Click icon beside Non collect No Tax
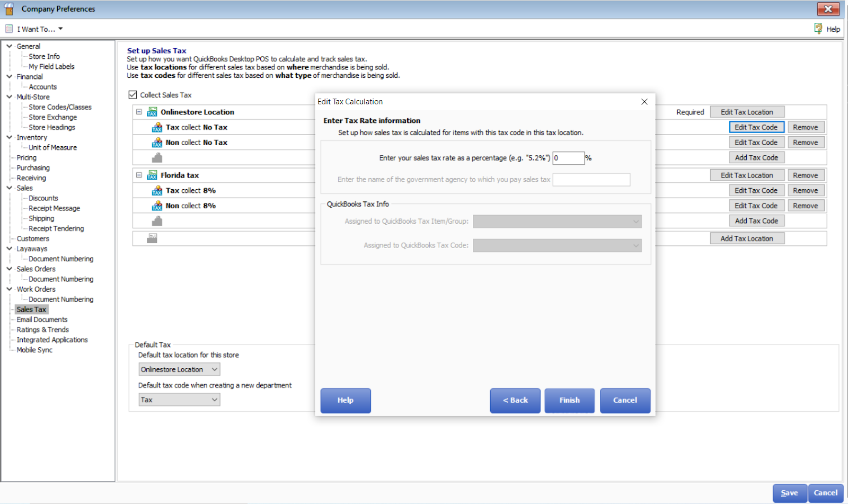The width and height of the screenshot is (848, 504). point(157,143)
